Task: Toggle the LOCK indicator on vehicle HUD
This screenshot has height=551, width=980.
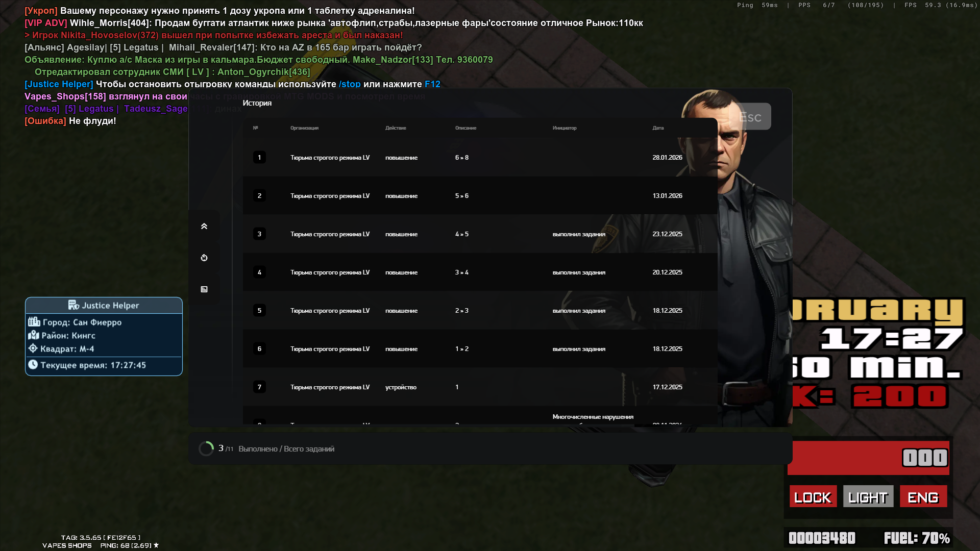Action: pos(813,496)
